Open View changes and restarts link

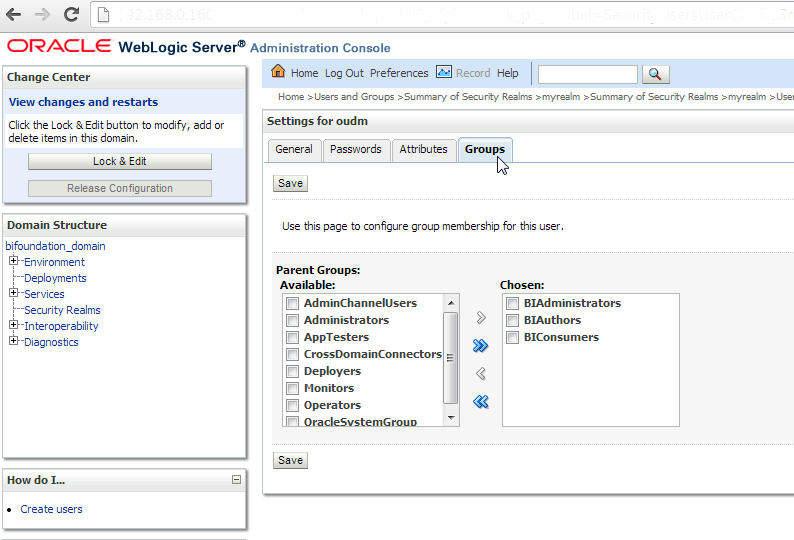pyautogui.click(x=84, y=102)
